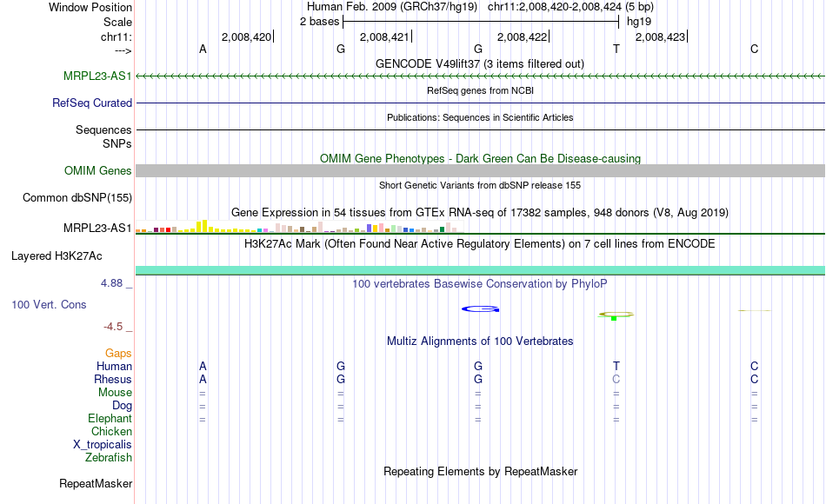The height and width of the screenshot is (504, 826).
Task: Open the 100 Vert. Cons label
Action: point(49,304)
